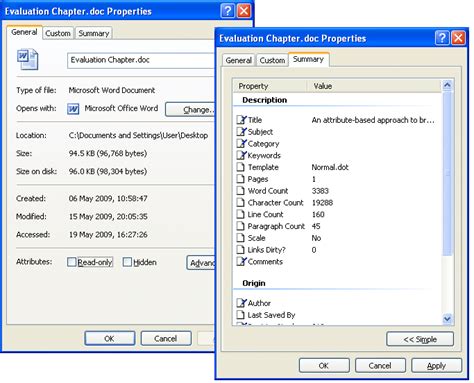Click the vertical scrollbar thumb in Summary list
The width and height of the screenshot is (474, 383).
coord(447,173)
